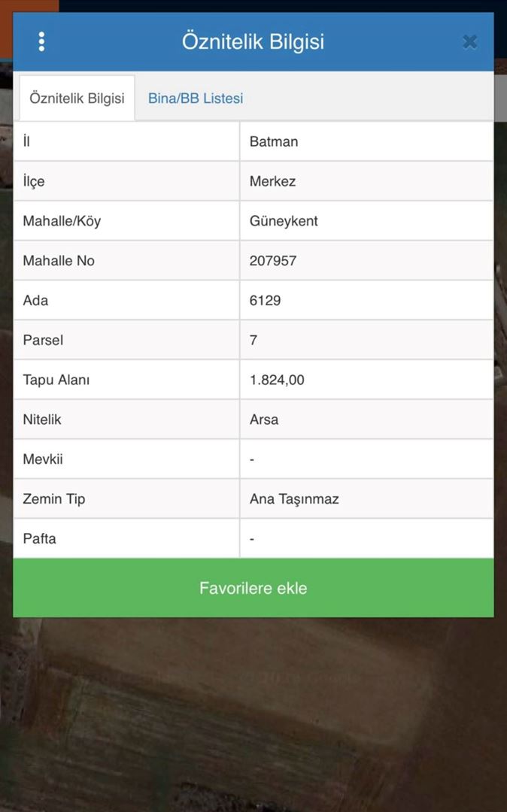This screenshot has height=812, width=507.
Task: Select the Arsa value cell
Action: (264, 420)
